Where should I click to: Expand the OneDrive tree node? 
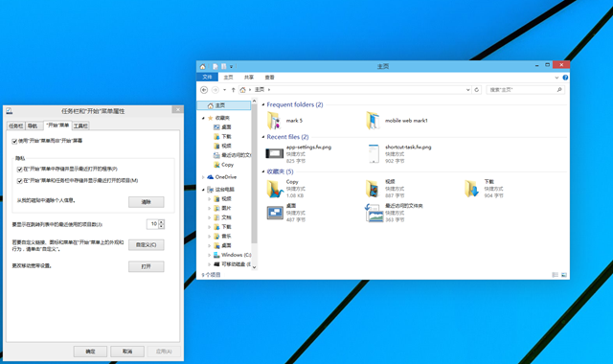tap(203, 177)
